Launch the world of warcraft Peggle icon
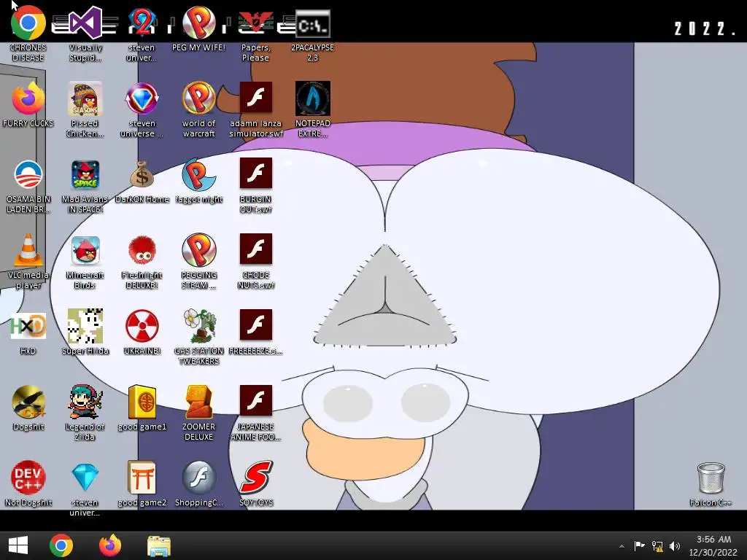Image resolution: width=747 pixels, height=560 pixels. coord(198,98)
